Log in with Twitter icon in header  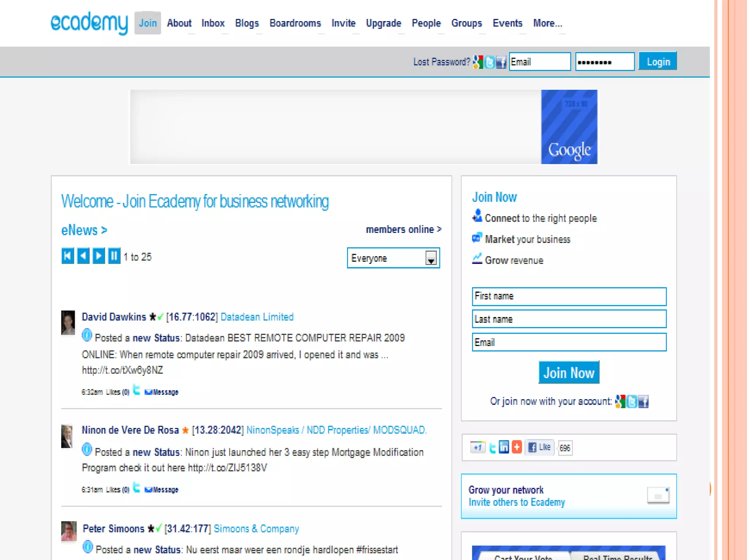pyautogui.click(x=490, y=62)
